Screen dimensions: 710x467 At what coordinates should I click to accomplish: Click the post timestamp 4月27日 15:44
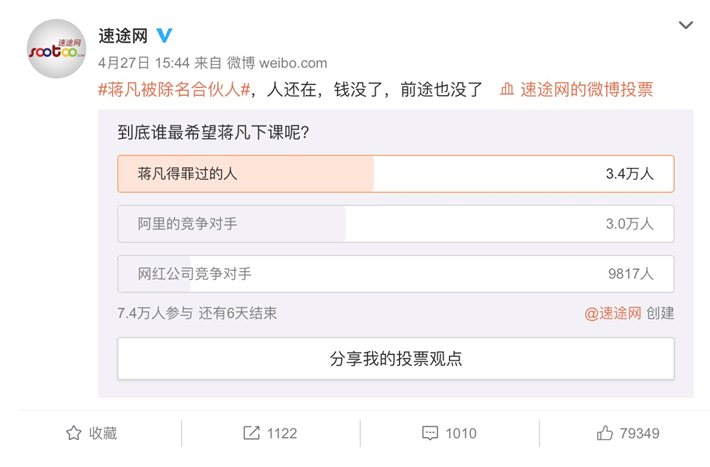point(144,63)
